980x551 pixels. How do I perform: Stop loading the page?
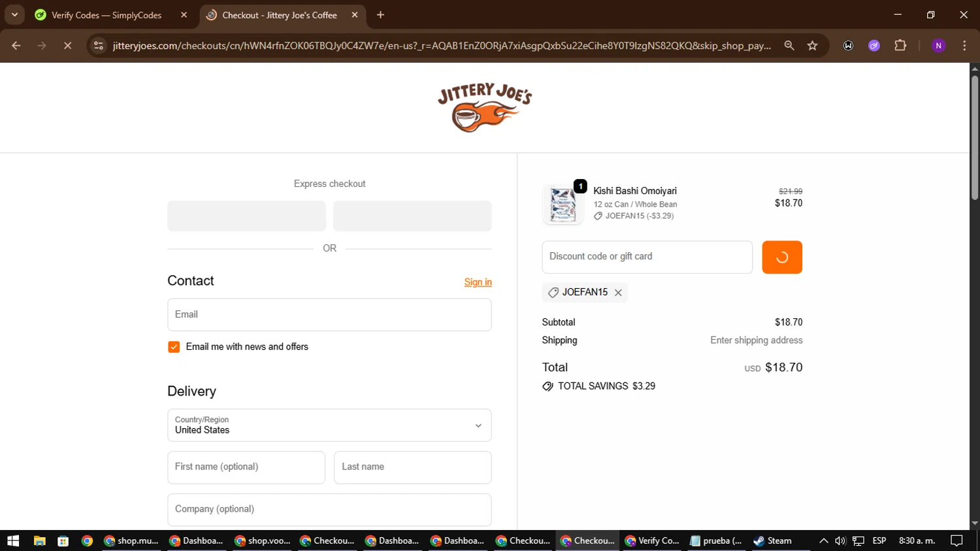[x=67, y=46]
